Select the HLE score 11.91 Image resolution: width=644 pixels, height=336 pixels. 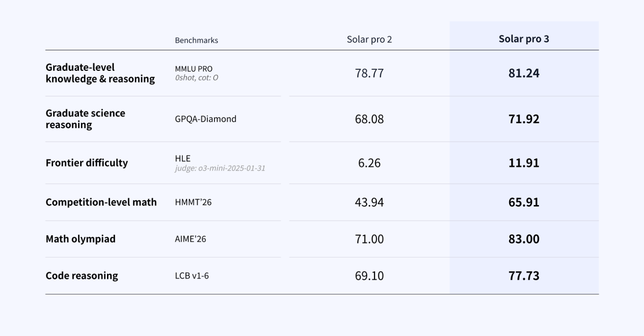tap(524, 163)
